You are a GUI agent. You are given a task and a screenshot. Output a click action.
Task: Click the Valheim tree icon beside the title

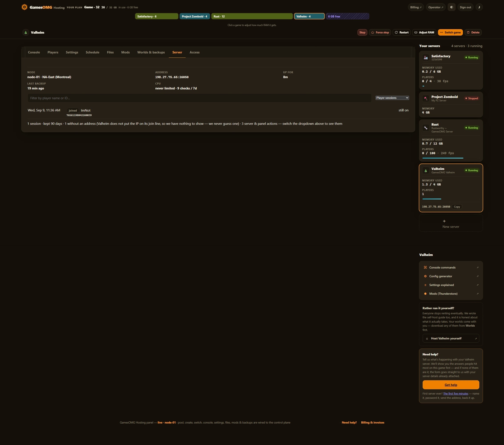[x=26, y=32]
